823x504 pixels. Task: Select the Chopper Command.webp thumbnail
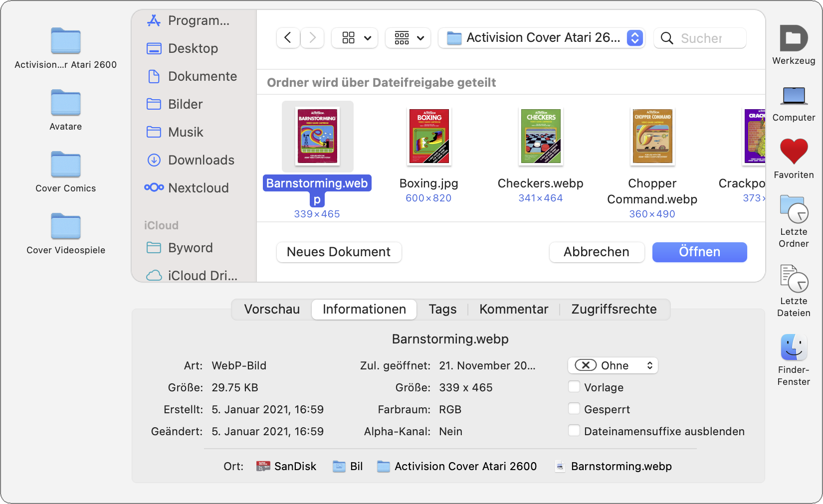point(652,136)
